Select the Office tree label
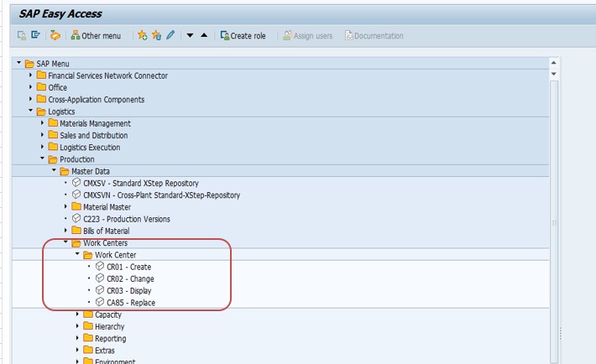The image size is (596, 364). (x=57, y=87)
